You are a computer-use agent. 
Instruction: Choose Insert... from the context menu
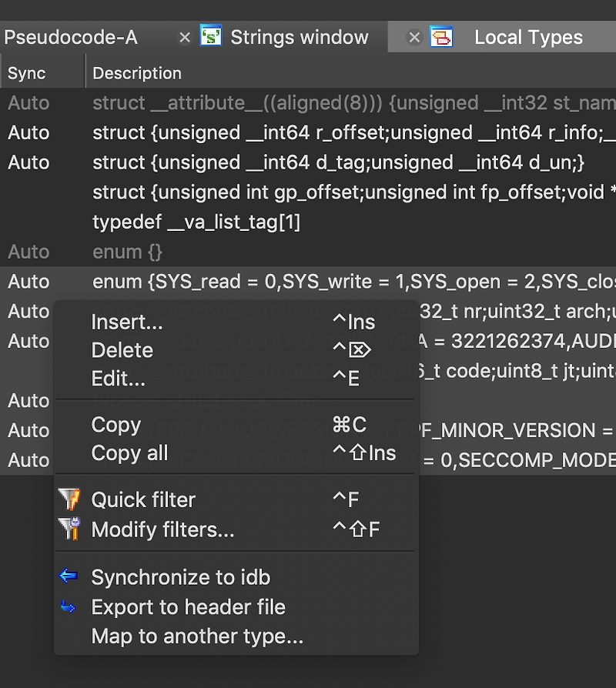127,323
